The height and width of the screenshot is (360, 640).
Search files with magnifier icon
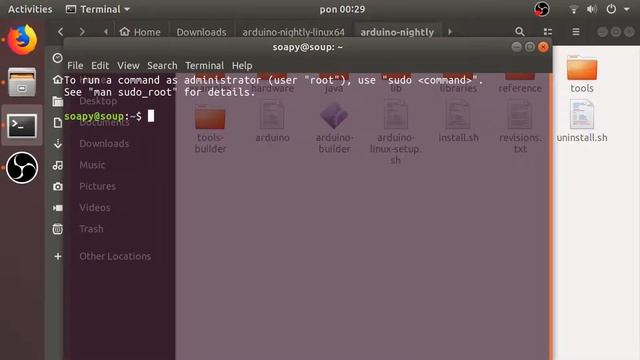click(519, 31)
